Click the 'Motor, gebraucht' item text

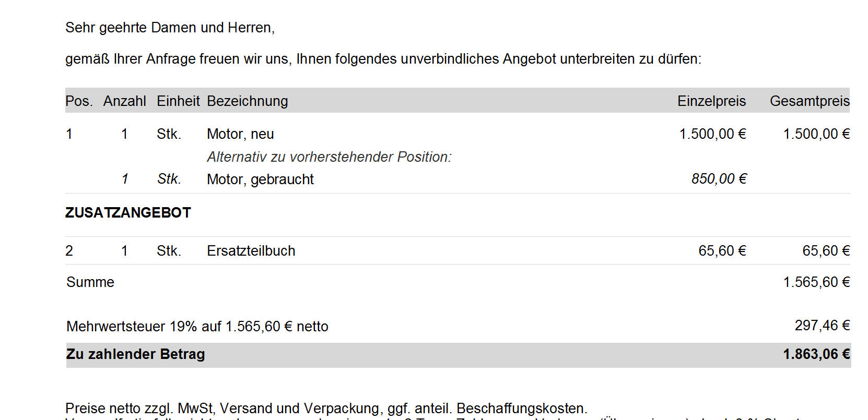(260, 179)
